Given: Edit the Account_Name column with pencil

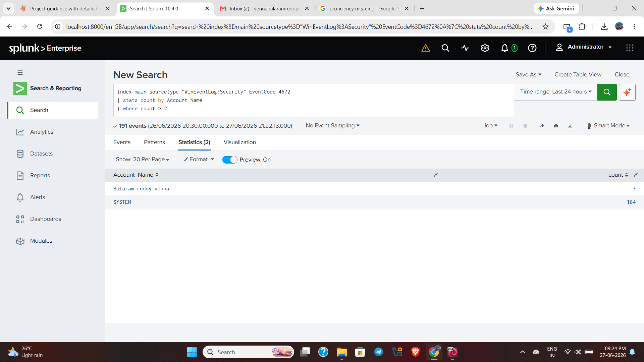Looking at the screenshot, I should point(436,175).
